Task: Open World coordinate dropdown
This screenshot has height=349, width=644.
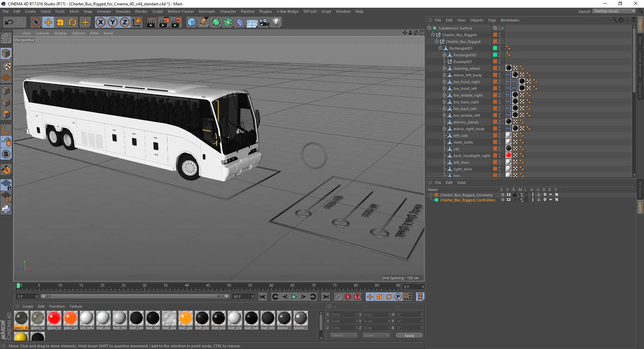Action: (x=344, y=335)
